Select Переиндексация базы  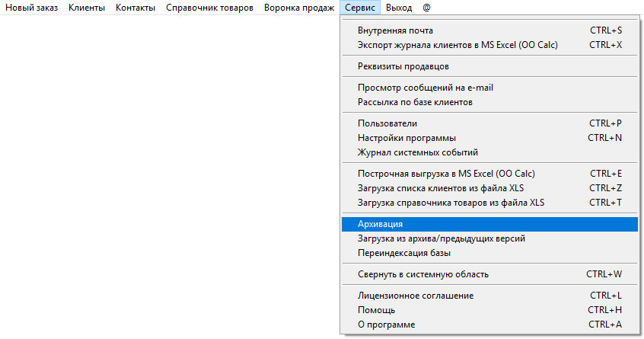[x=404, y=253]
